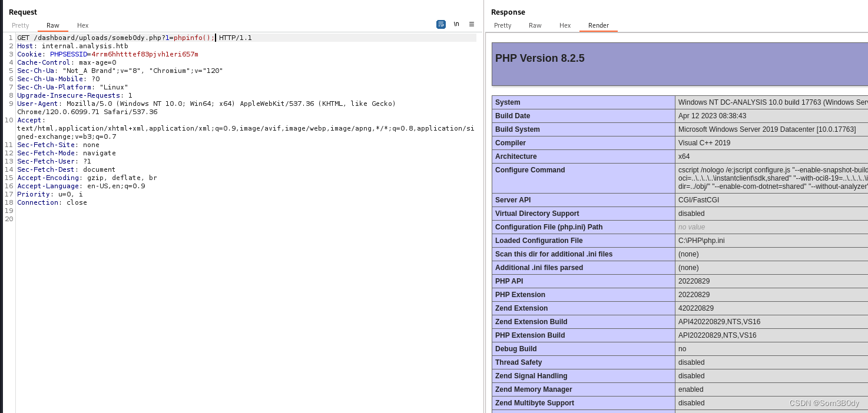868x413 pixels.
Task: Click the Sec-Fetch-User header line
Action: 54,161
